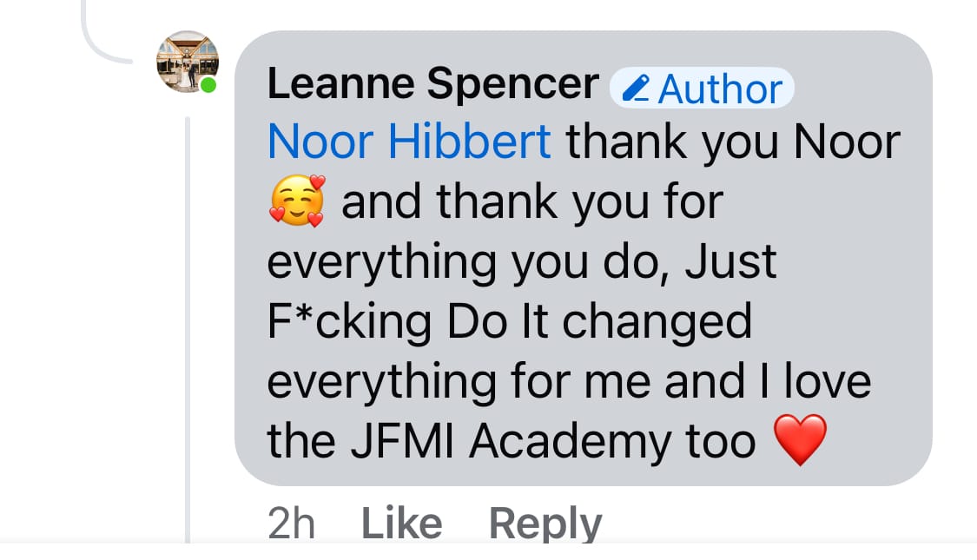
Task: Click the "and thank you for" text line
Action: click(531, 202)
